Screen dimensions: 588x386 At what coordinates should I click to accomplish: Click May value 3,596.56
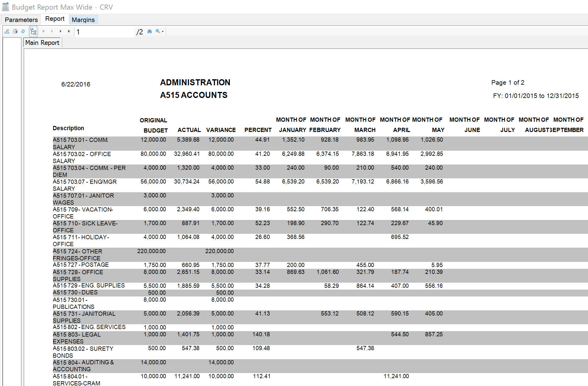click(x=432, y=182)
